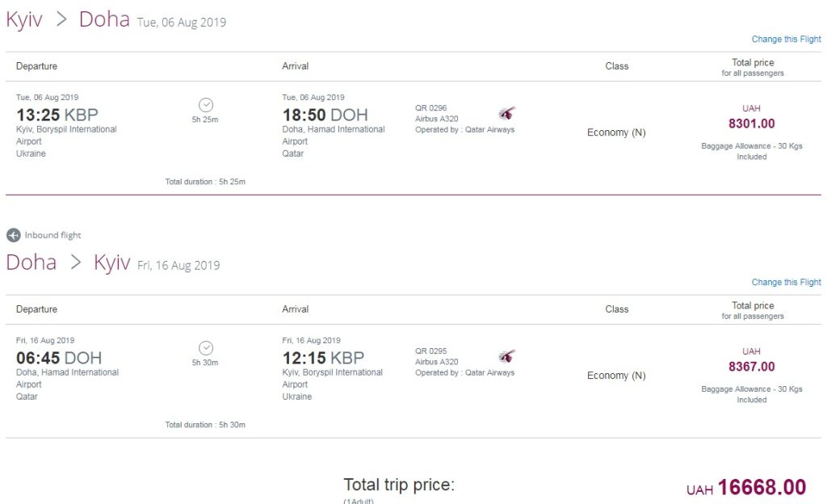Click Economy (N) class on inbound flight

coord(616,376)
